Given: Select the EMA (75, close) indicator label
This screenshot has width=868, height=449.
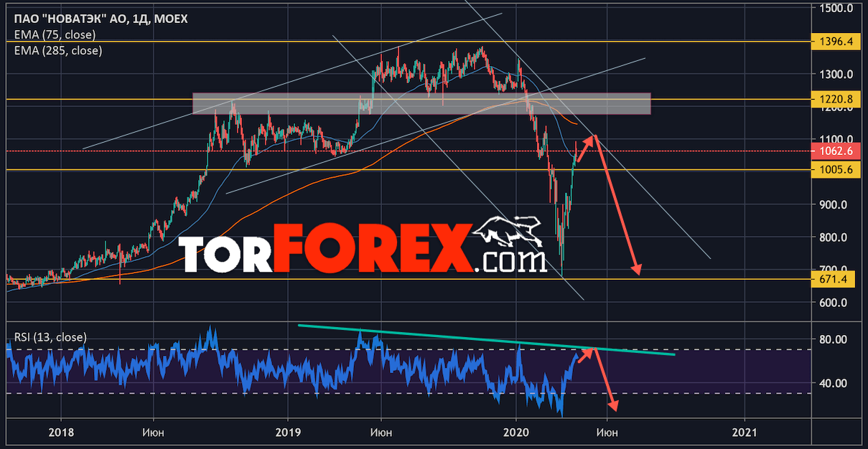Looking at the screenshot, I should point(55,34).
